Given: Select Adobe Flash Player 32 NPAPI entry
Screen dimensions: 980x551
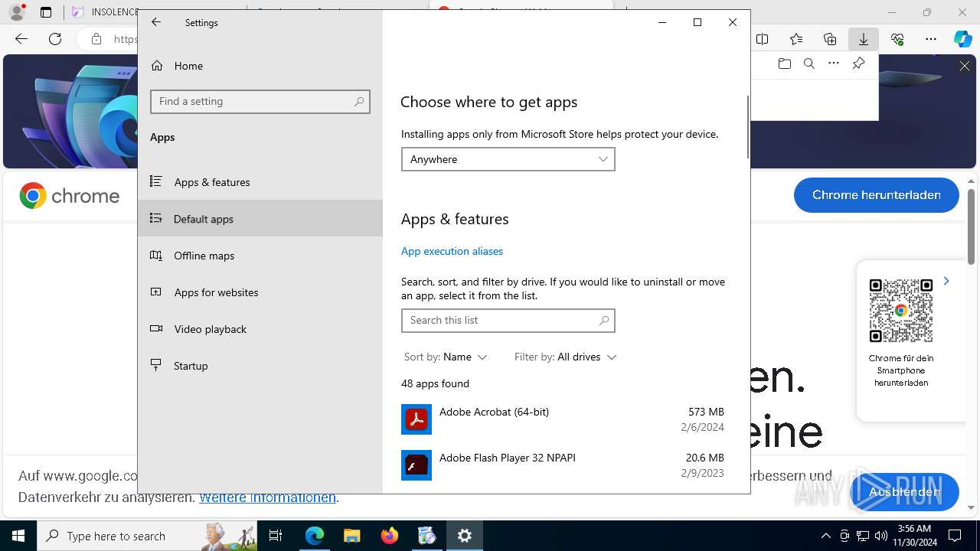Looking at the screenshot, I should pos(563,465).
